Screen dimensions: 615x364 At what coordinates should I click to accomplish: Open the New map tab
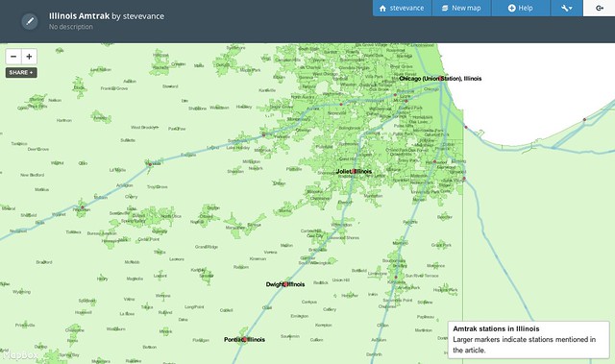pyautogui.click(x=461, y=8)
